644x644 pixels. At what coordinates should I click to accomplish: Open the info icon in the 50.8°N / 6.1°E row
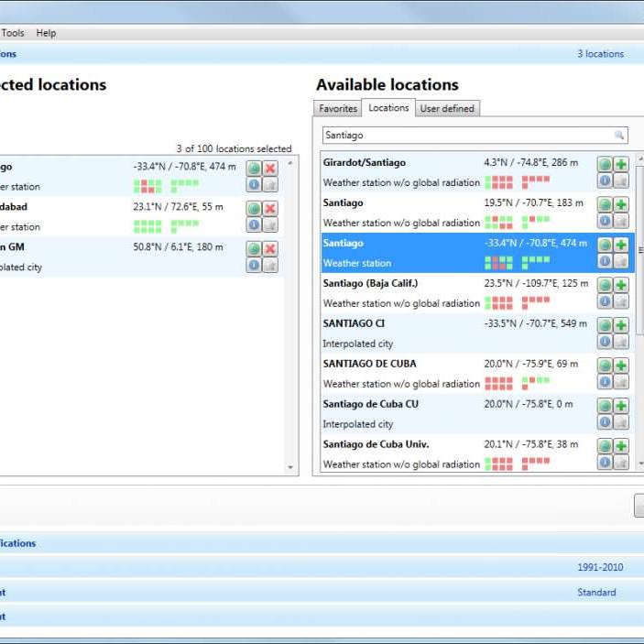click(254, 265)
